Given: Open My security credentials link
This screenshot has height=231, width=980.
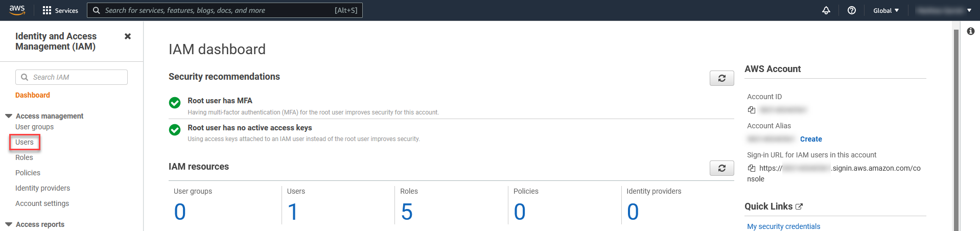Looking at the screenshot, I should (783, 226).
